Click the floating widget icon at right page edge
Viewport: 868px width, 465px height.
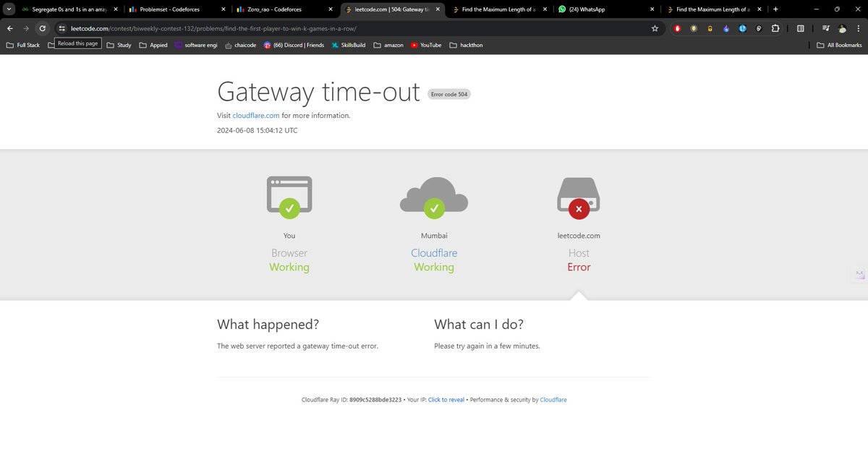(859, 274)
